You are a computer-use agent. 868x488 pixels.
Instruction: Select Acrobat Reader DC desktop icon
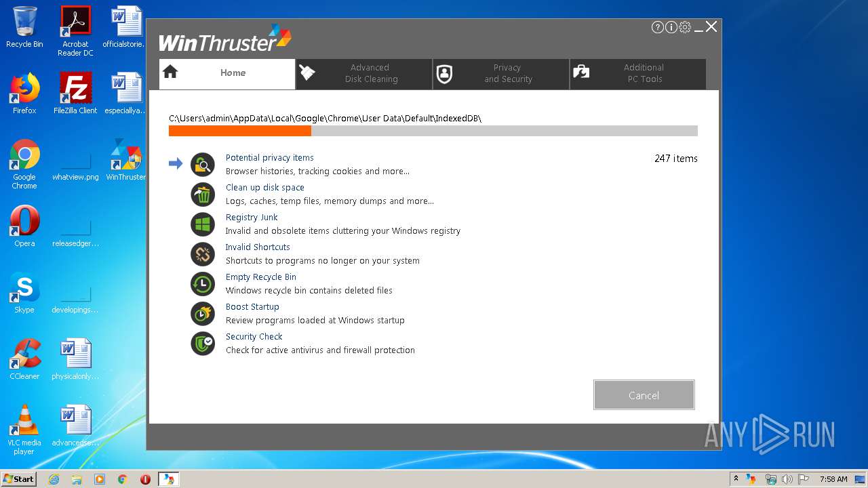pyautogui.click(x=75, y=32)
